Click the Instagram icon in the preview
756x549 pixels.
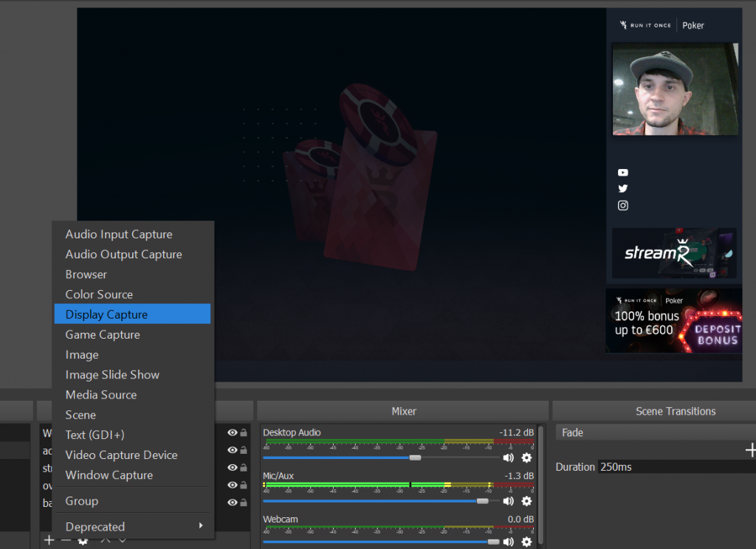tap(623, 205)
